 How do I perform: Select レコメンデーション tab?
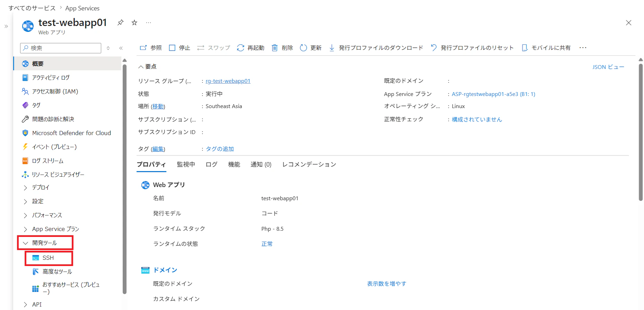coord(309,165)
